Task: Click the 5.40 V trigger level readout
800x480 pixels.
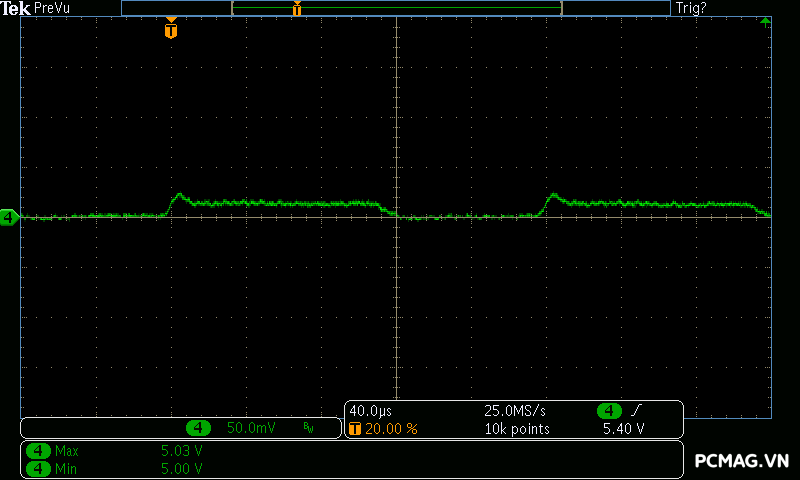Action: click(623, 429)
